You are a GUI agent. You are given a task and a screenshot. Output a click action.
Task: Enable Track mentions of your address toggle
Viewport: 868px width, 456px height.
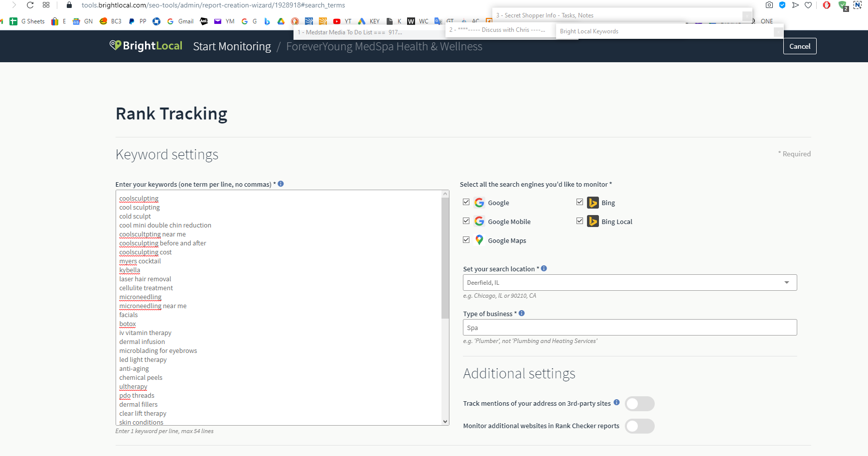coord(640,404)
